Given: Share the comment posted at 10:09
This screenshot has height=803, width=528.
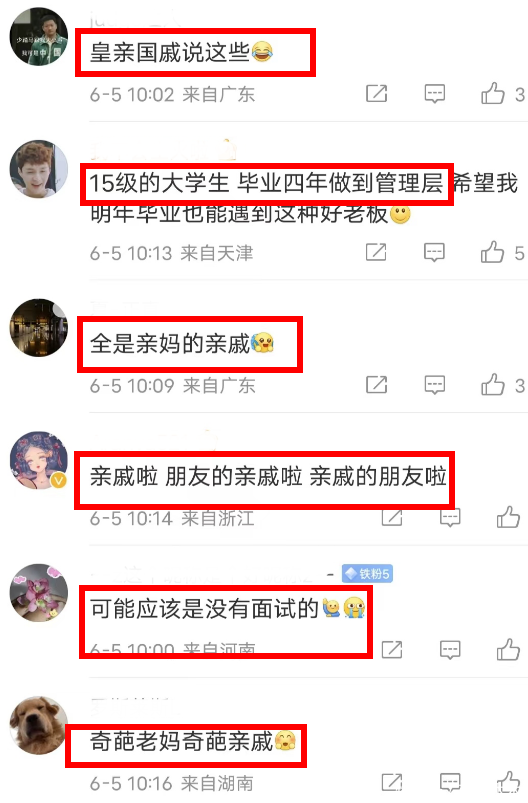Looking at the screenshot, I should point(376,385).
